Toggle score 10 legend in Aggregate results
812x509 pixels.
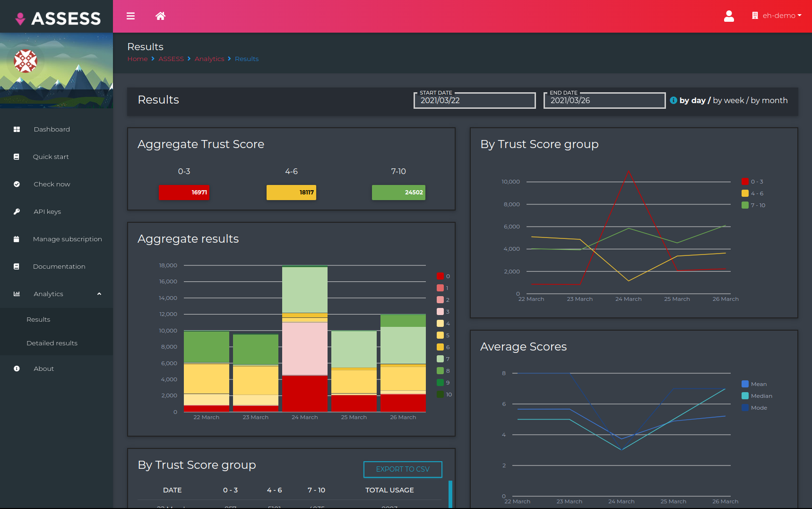pos(444,395)
